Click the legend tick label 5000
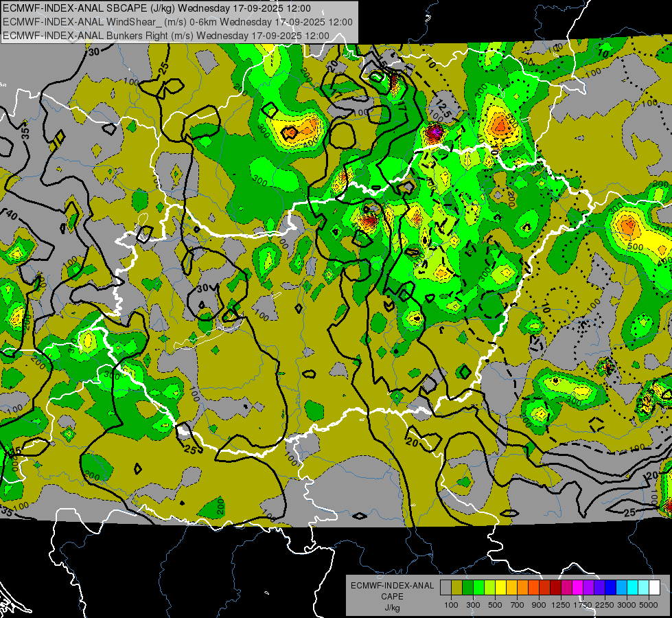Viewport: 672px width, 618px height. [x=649, y=605]
